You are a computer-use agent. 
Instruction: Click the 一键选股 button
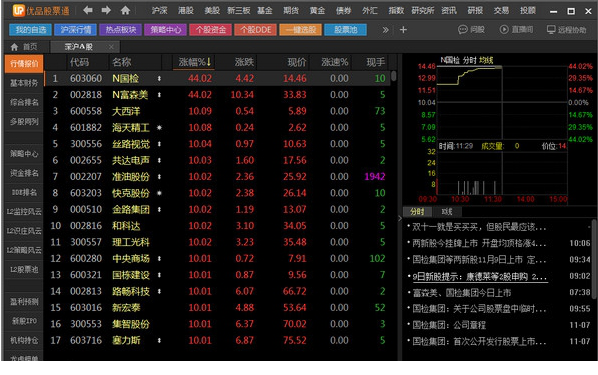point(301,29)
